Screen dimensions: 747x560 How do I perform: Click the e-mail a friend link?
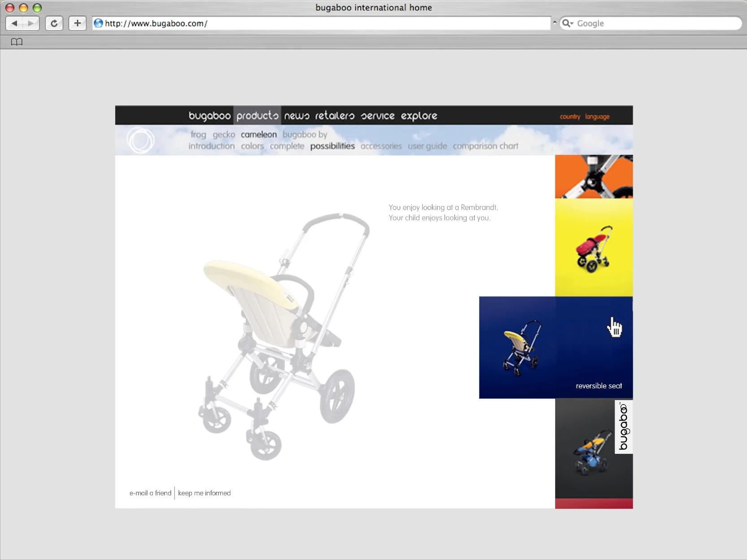click(150, 493)
